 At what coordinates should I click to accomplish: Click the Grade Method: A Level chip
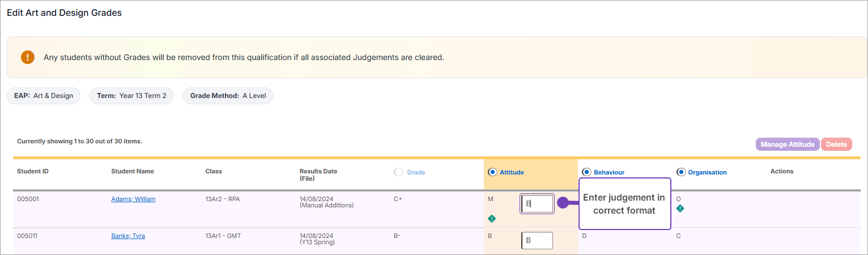(228, 96)
